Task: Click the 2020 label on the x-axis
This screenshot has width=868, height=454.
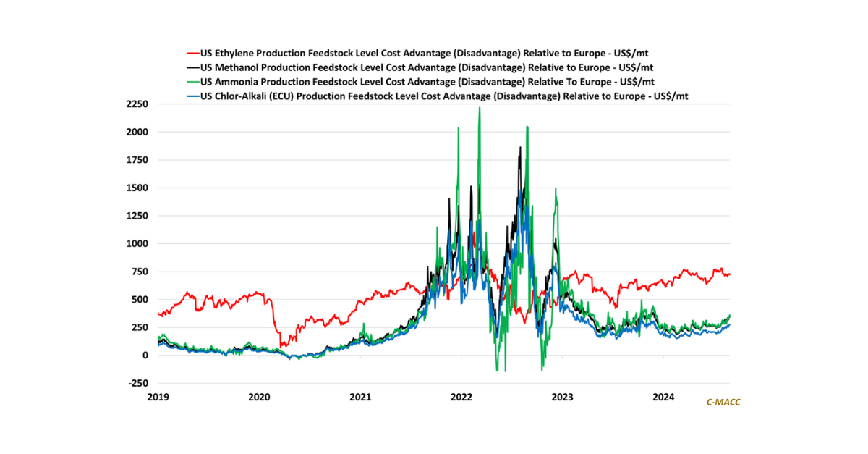Action: coord(259,397)
